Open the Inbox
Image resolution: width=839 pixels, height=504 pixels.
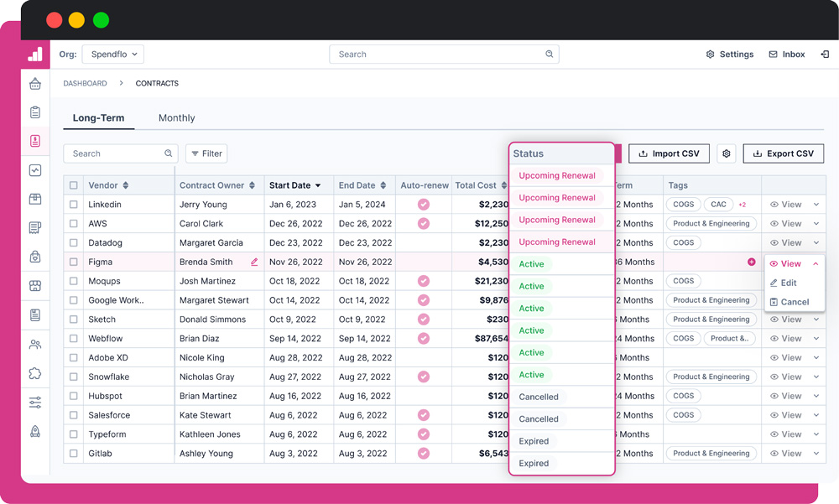click(787, 54)
